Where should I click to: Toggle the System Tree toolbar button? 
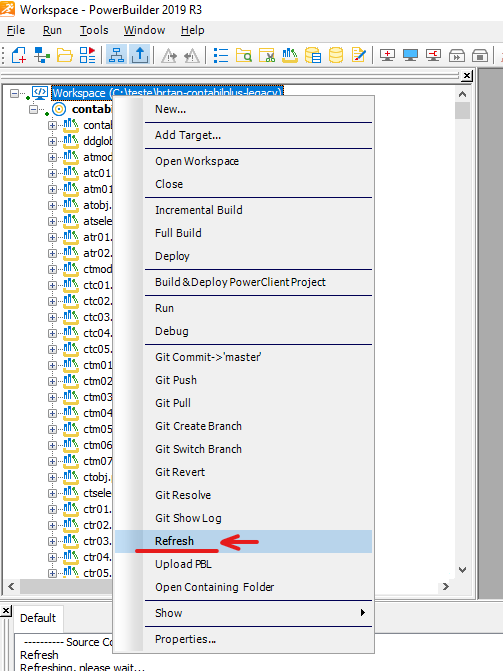(x=116, y=55)
